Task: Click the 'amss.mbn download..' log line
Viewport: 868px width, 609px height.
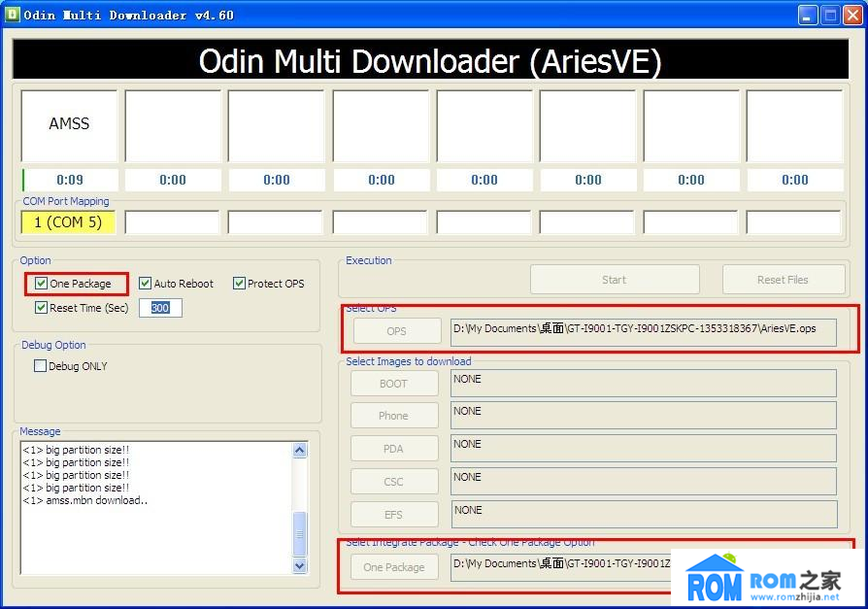Action: pyautogui.click(x=85, y=500)
